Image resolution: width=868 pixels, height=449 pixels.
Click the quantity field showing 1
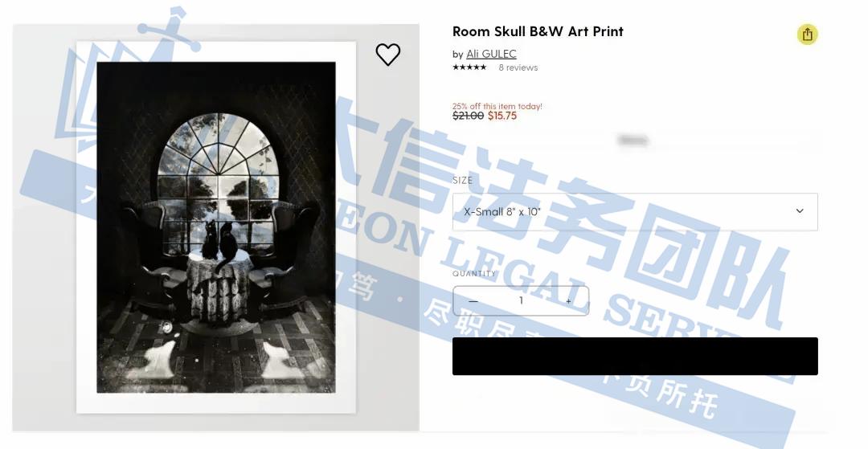coord(520,301)
